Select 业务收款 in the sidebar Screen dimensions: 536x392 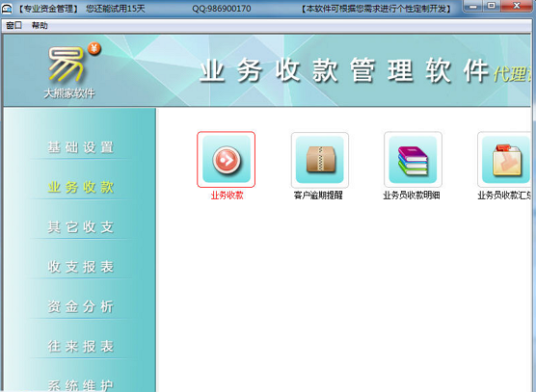[x=81, y=187]
